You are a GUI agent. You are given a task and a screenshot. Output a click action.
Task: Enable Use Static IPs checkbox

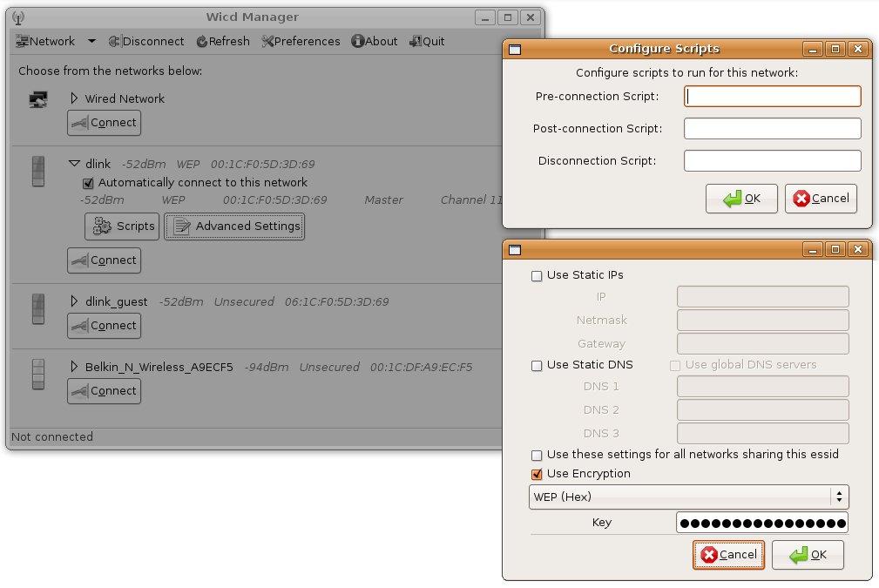pos(537,275)
